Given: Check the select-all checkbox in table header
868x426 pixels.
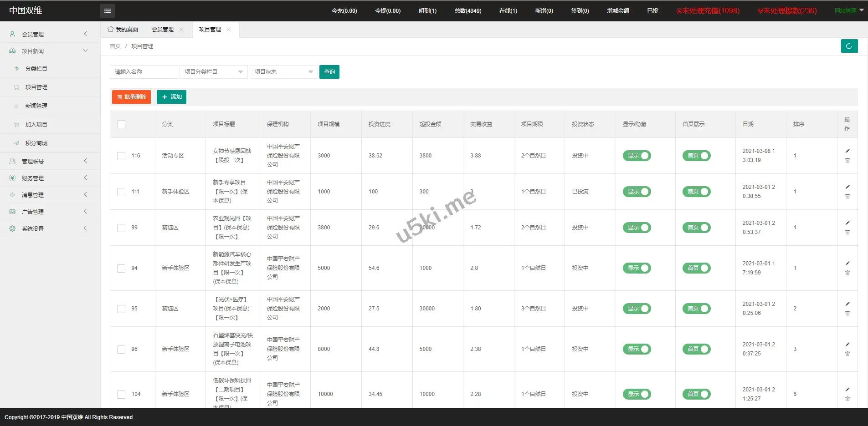Looking at the screenshot, I should [121, 124].
